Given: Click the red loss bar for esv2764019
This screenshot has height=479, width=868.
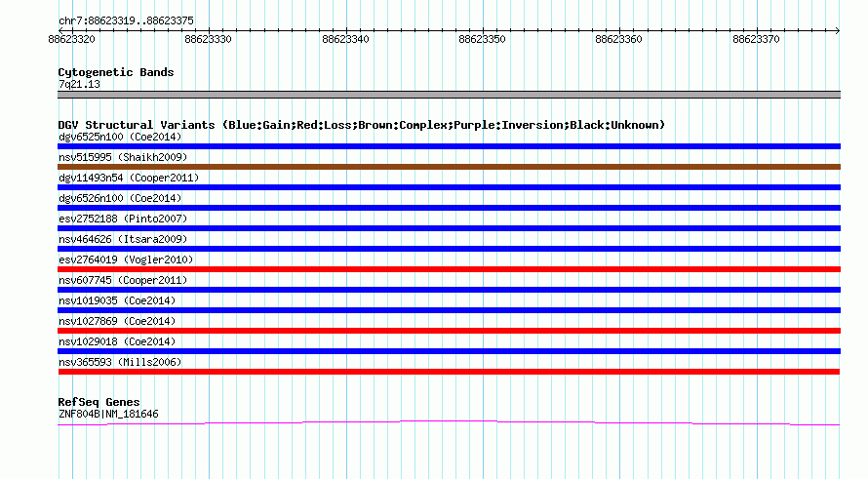Looking at the screenshot, I should [x=449, y=269].
